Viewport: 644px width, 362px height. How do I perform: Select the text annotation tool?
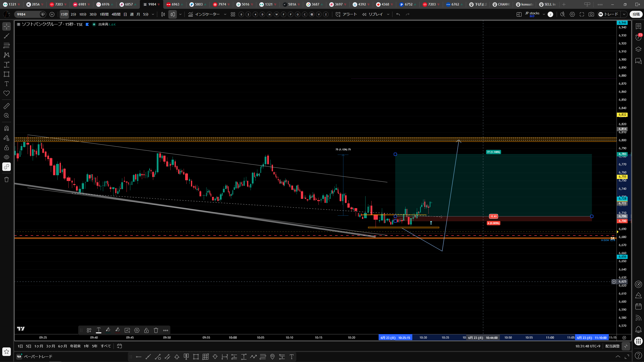click(7, 84)
